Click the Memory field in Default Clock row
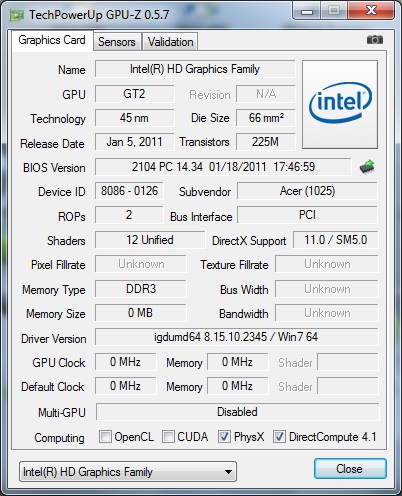402x496 pixels. (237, 386)
